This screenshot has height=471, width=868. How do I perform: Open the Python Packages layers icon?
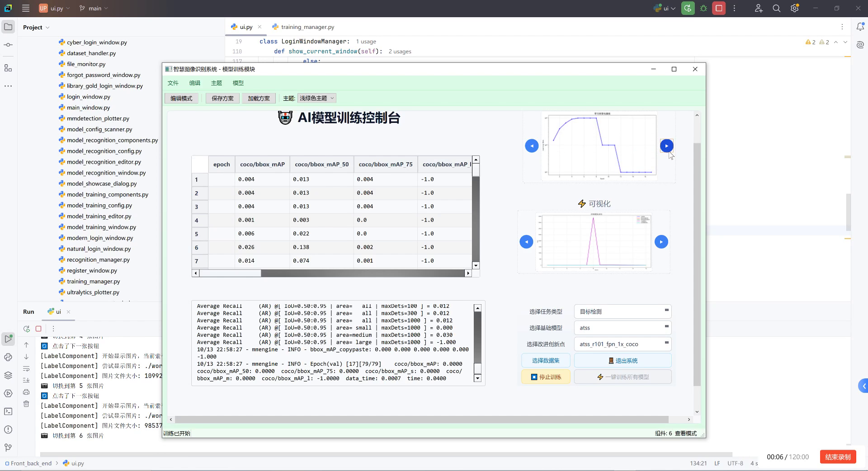click(8, 375)
